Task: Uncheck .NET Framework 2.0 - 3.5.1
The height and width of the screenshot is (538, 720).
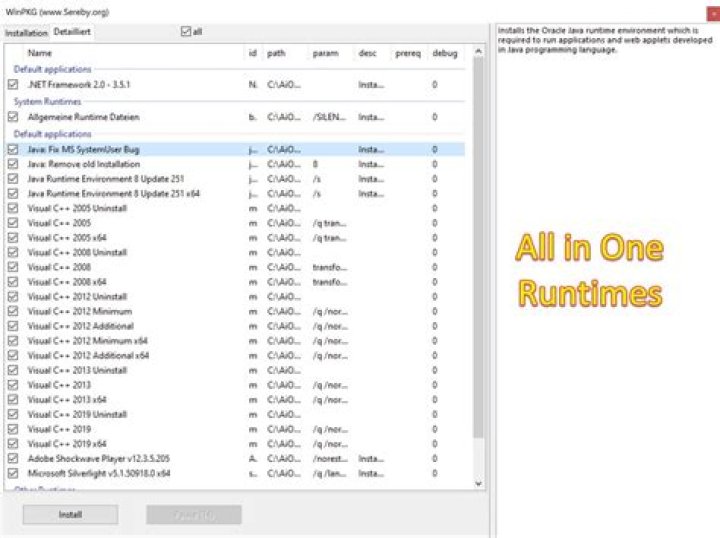Action: tap(13, 84)
